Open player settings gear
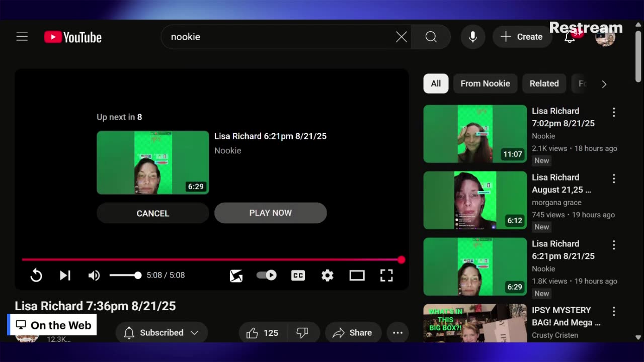 pos(328,275)
